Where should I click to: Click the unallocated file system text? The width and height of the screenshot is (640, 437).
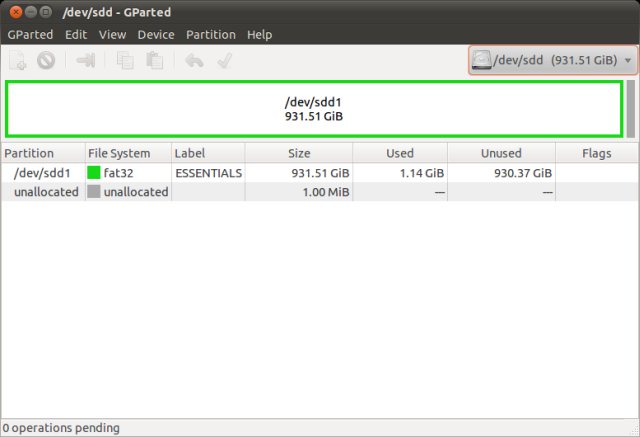point(136,192)
